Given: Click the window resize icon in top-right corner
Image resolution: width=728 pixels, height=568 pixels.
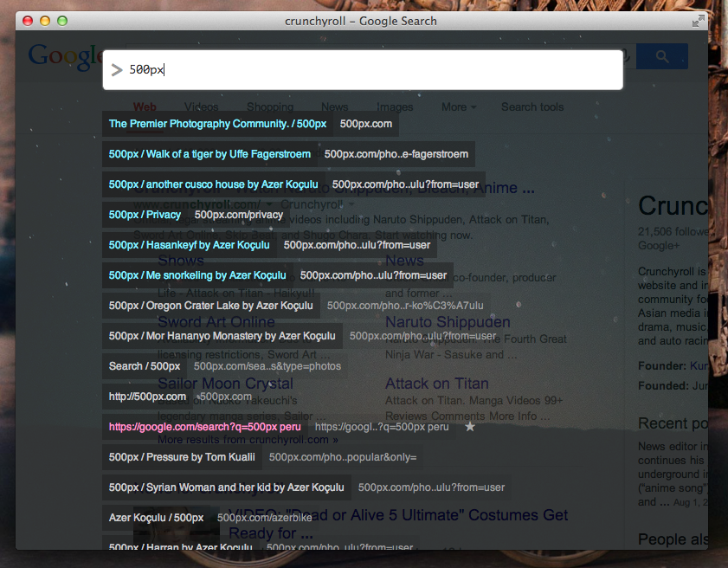Looking at the screenshot, I should (x=699, y=20).
